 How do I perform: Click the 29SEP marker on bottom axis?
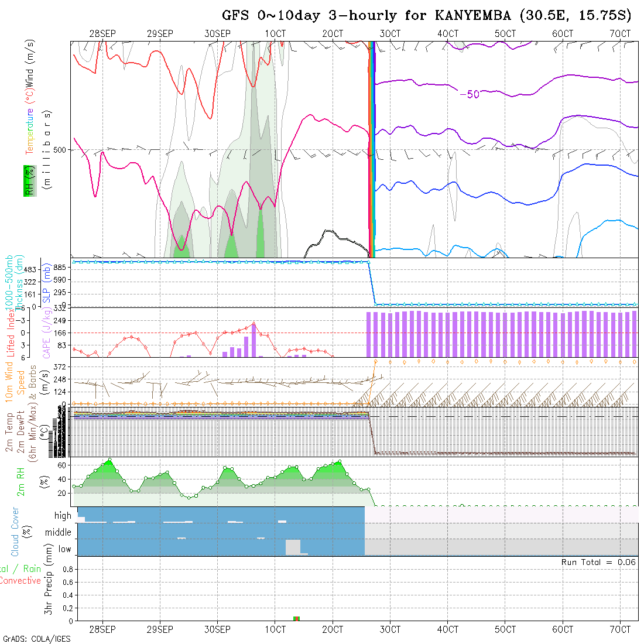pos(160,629)
